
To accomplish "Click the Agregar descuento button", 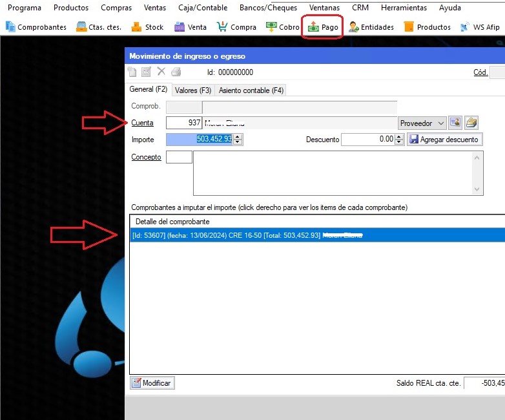I will coord(444,139).
